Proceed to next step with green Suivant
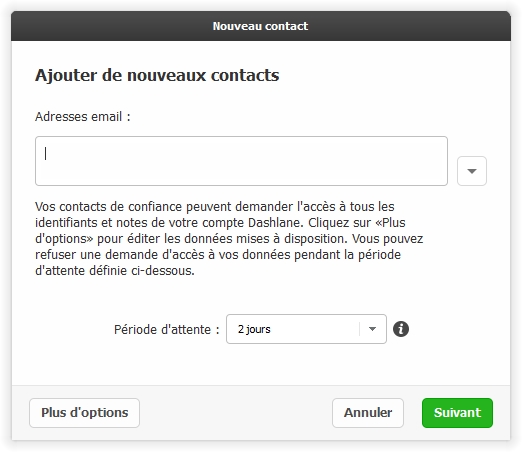The image size is (522, 452). tap(457, 413)
